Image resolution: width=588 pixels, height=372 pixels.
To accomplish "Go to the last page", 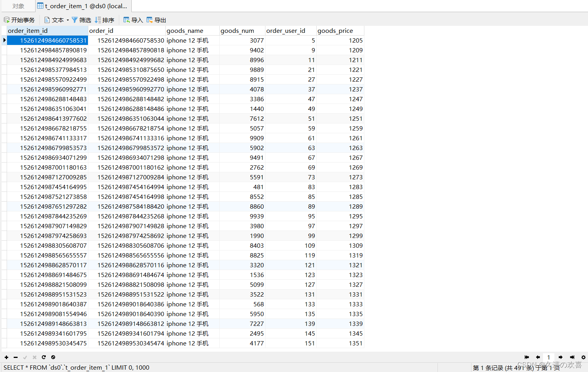I will (x=572, y=357).
